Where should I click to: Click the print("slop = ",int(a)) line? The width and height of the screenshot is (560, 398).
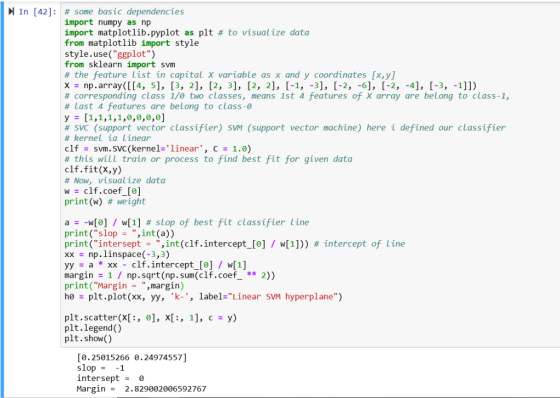119,233
